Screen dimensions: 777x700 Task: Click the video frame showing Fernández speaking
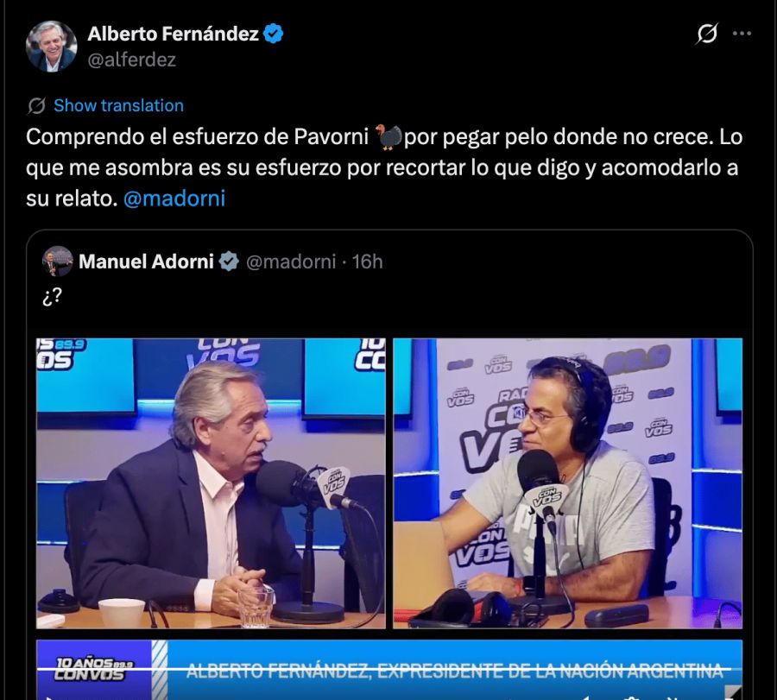(x=211, y=483)
